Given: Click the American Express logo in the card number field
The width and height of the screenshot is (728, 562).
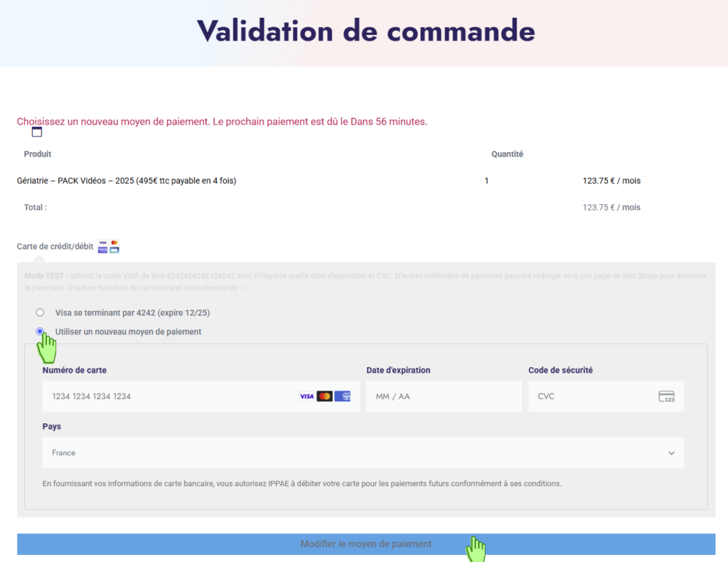Looking at the screenshot, I should click(x=343, y=396).
